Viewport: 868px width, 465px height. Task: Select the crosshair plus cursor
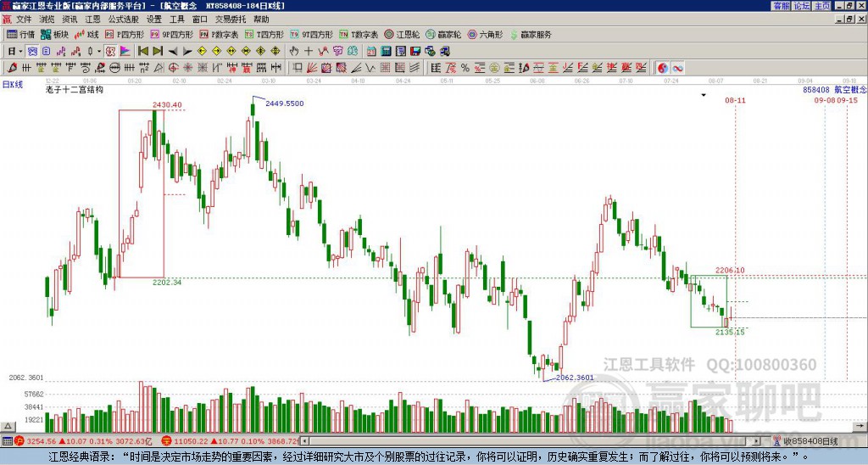[x=309, y=52]
